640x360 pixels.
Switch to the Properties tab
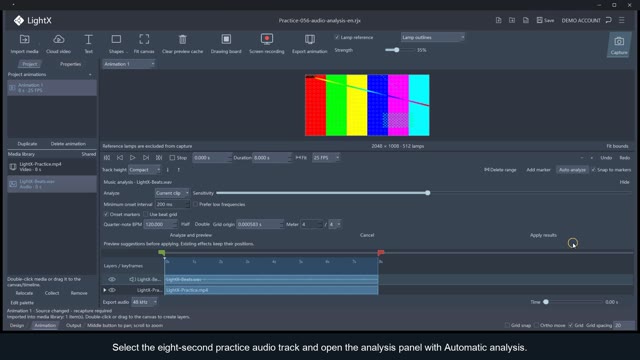pos(70,64)
